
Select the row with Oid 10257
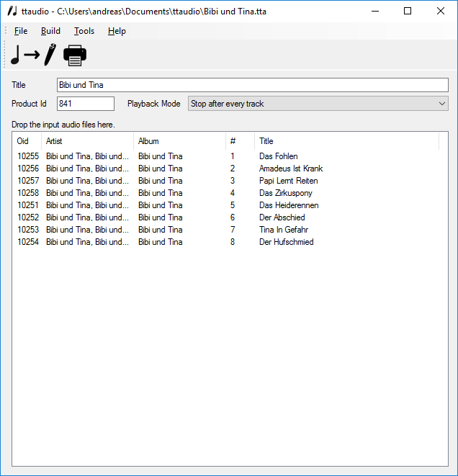point(226,181)
